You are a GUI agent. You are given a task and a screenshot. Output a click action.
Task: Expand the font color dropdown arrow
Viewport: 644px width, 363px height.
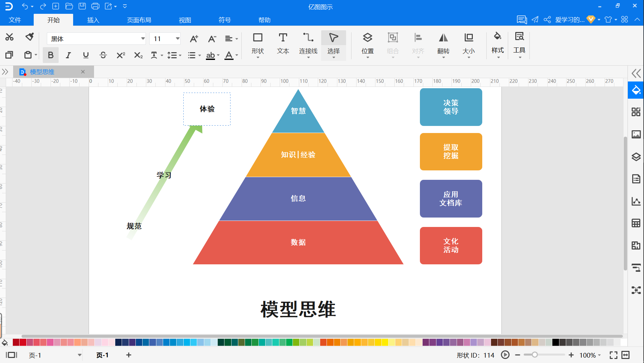[x=237, y=55]
